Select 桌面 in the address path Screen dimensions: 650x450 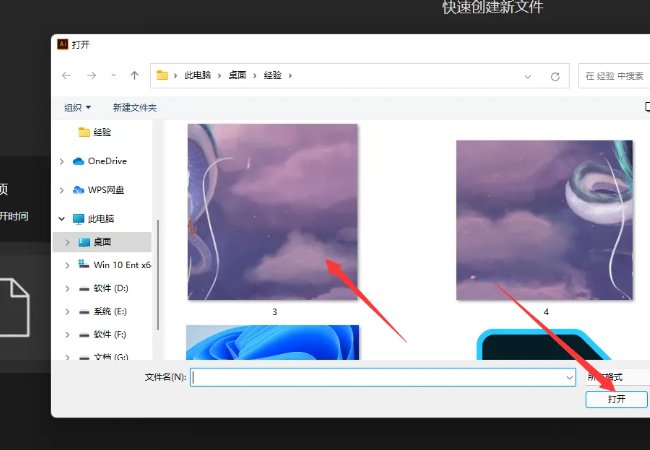[x=237, y=75]
